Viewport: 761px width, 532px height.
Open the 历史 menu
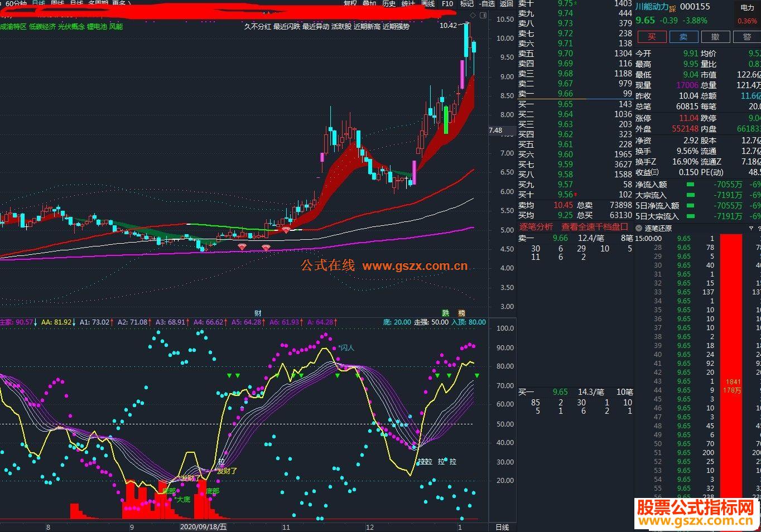pyautogui.click(x=389, y=3)
